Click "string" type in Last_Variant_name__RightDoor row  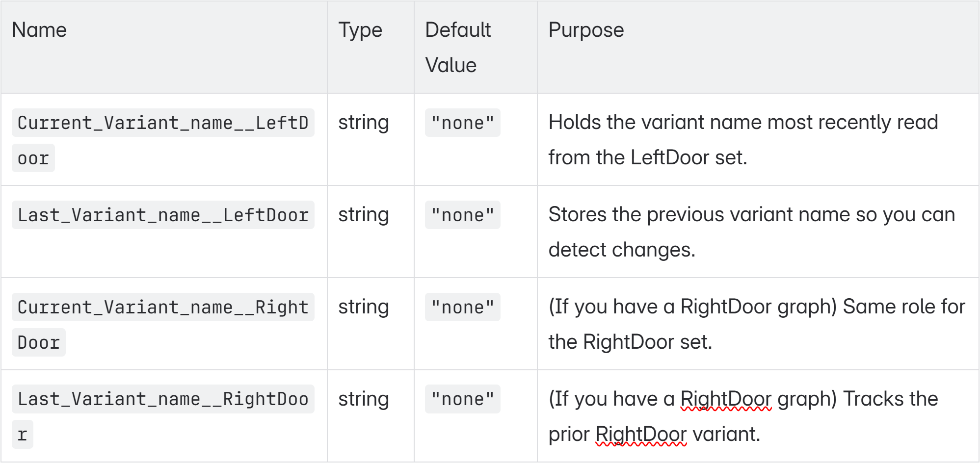(363, 399)
